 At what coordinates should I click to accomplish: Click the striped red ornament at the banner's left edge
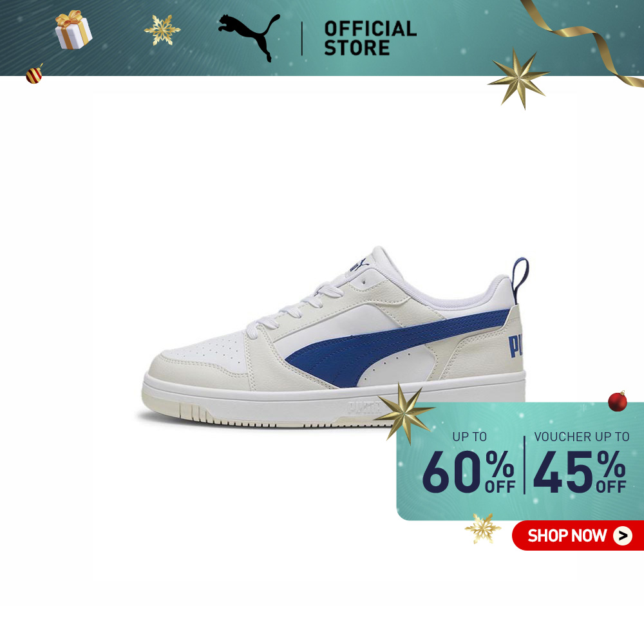[x=35, y=74]
